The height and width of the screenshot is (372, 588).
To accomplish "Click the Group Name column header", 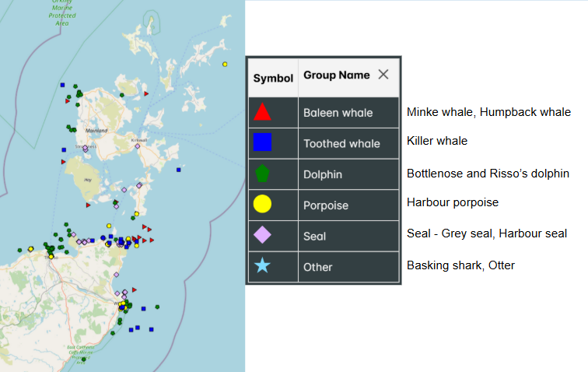I will pyautogui.click(x=336, y=75).
